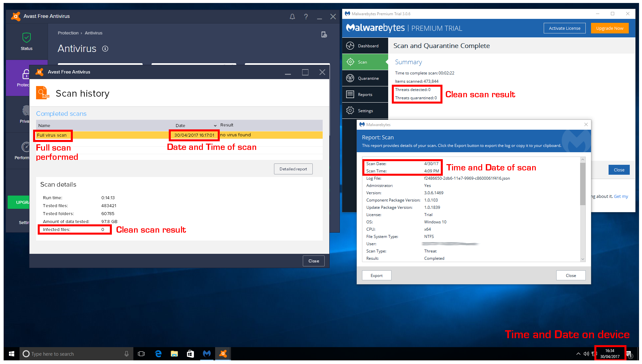Click the Upgrade Now button
Viewport: 642px width, 364px height.
[610, 28]
